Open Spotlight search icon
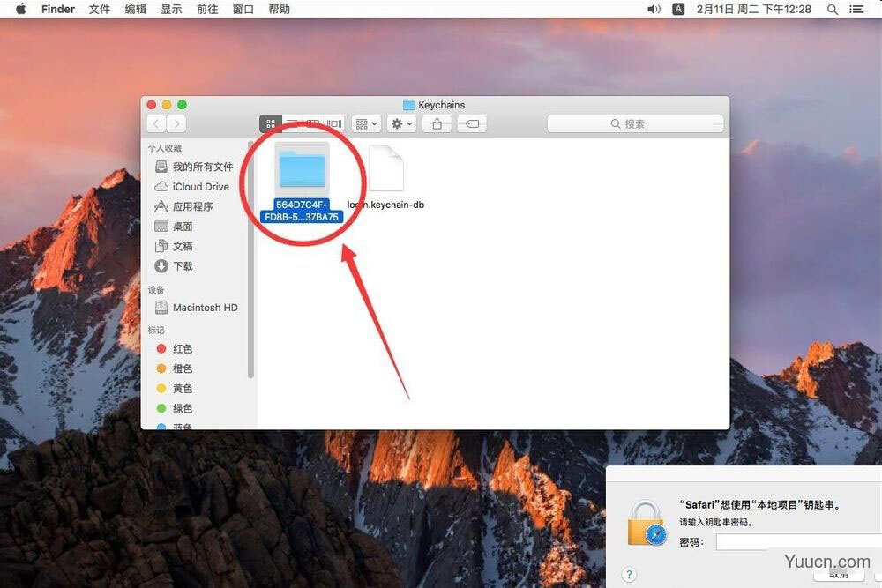Viewport: 882px width, 588px height. click(x=833, y=9)
